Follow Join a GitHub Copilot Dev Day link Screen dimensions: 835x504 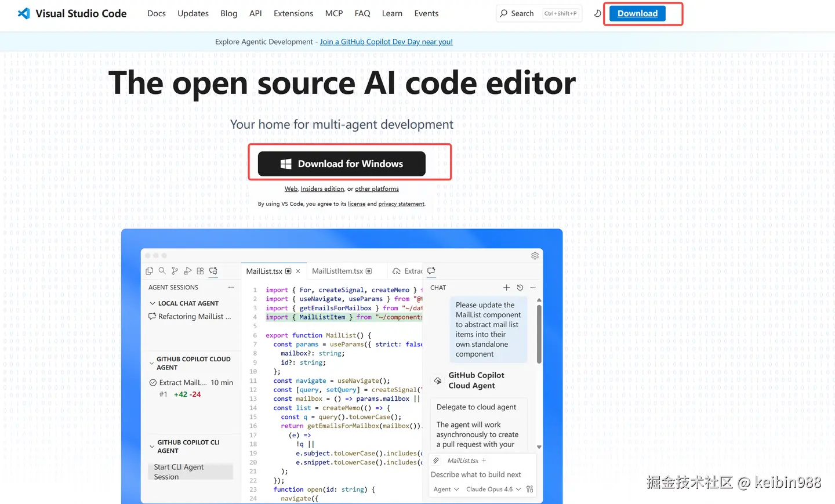click(386, 42)
